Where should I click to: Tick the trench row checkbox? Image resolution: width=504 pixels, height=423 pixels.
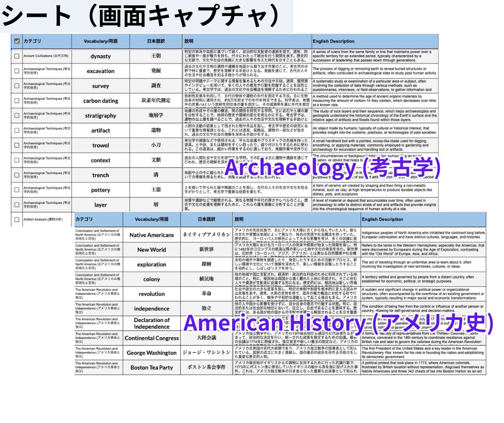(17, 175)
